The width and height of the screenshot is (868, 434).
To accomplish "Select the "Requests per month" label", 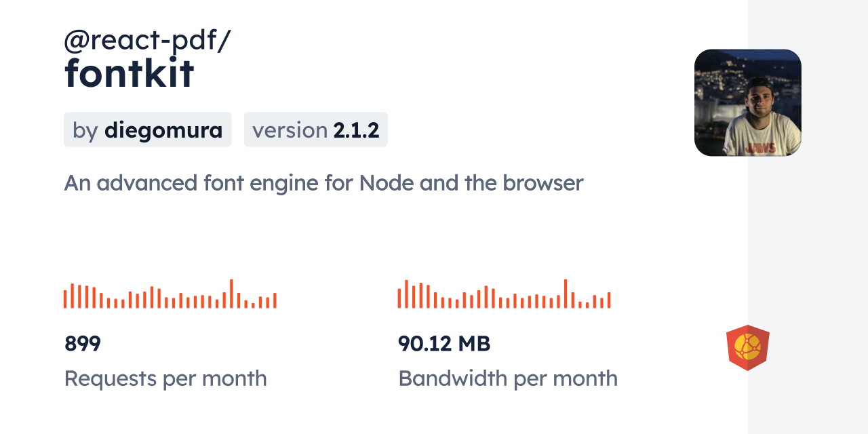I will pyautogui.click(x=165, y=378).
